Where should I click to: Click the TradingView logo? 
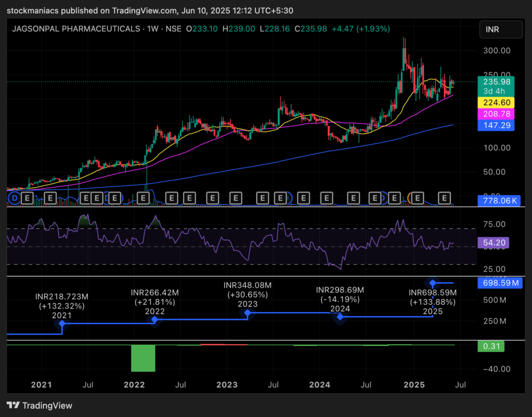coord(39,406)
